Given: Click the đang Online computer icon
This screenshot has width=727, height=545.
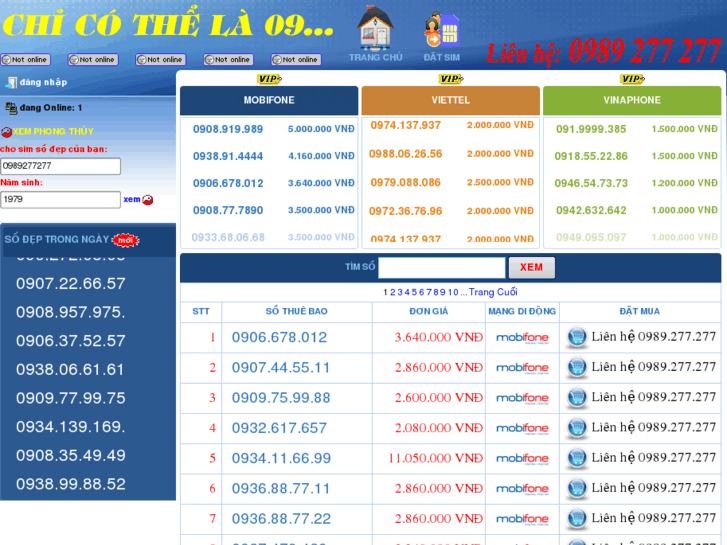Looking at the screenshot, I should (x=11, y=108).
